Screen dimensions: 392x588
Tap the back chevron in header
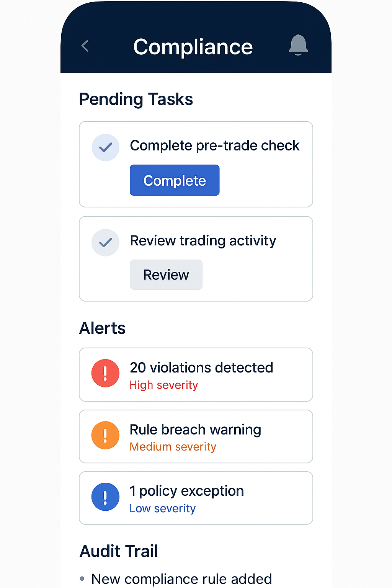point(85,46)
